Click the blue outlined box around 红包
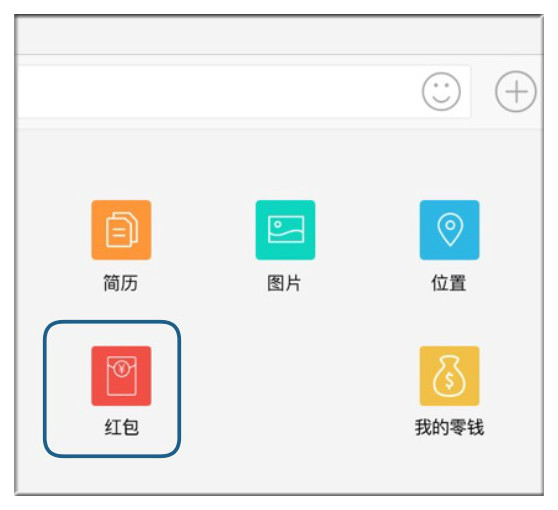 [x=112, y=389]
